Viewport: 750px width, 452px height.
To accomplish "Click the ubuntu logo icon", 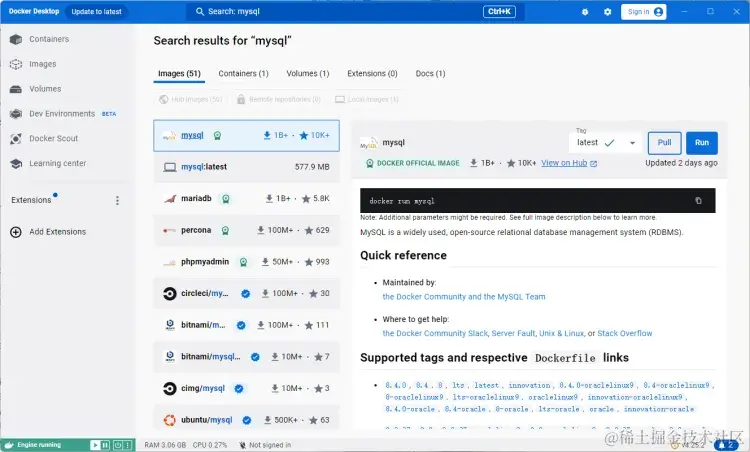I will pyautogui.click(x=169, y=420).
